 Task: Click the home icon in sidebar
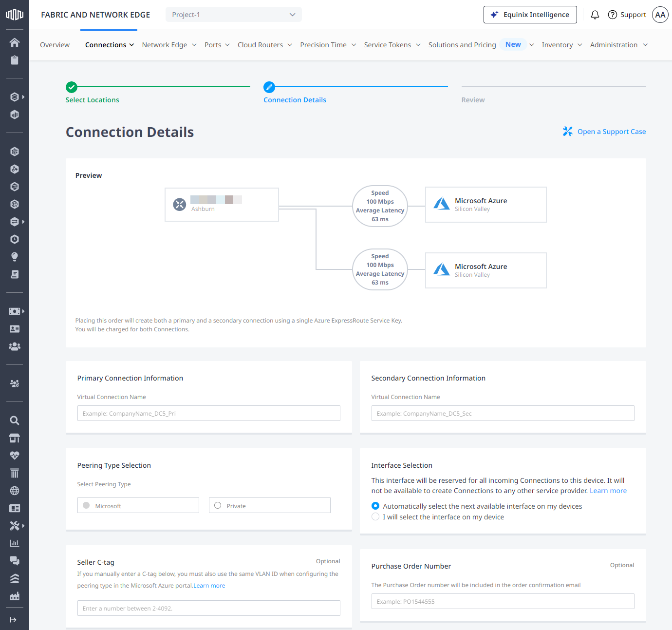[15, 42]
